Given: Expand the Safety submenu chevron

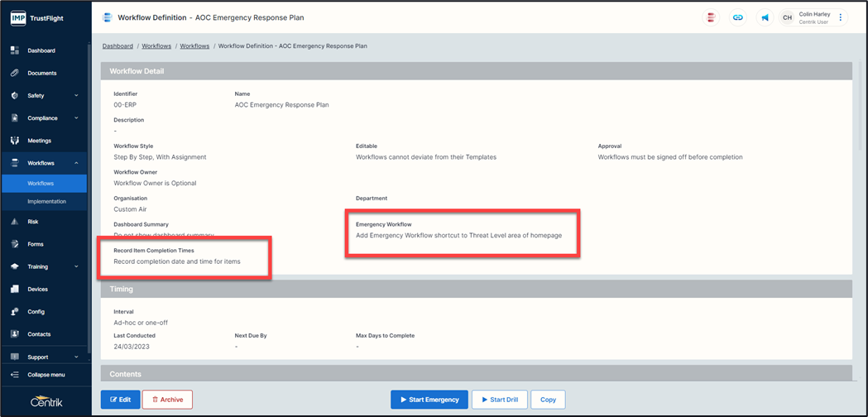Looking at the screenshot, I should tap(77, 96).
